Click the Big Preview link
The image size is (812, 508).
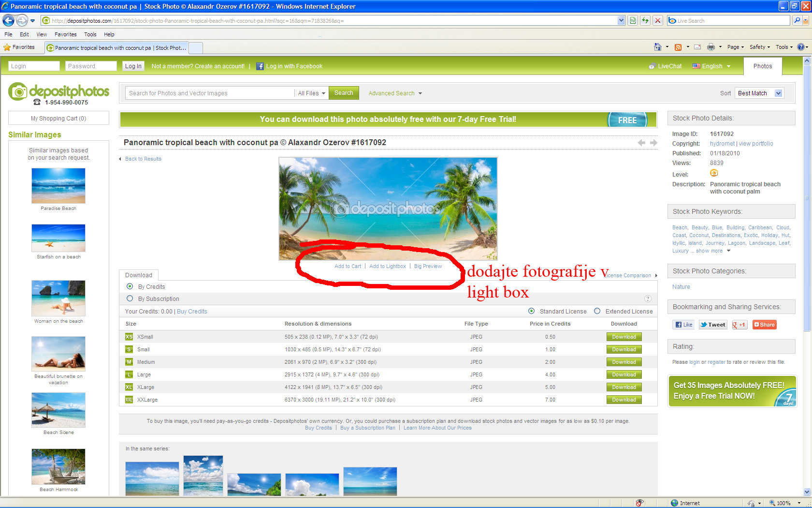428,266
